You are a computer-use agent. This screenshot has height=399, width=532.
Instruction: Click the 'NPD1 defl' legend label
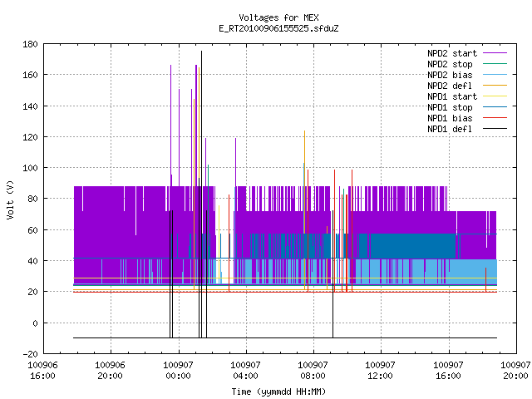pos(450,130)
